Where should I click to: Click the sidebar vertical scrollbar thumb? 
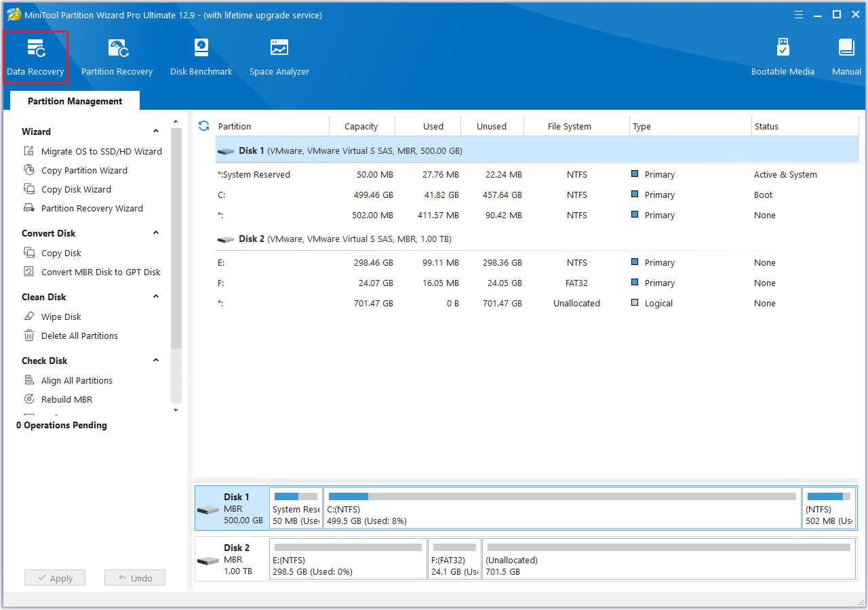point(176,237)
